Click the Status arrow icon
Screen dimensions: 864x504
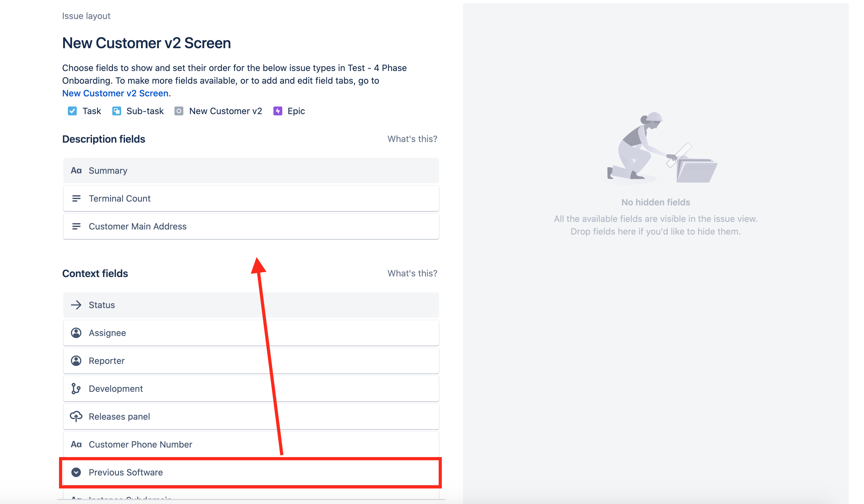[76, 305]
